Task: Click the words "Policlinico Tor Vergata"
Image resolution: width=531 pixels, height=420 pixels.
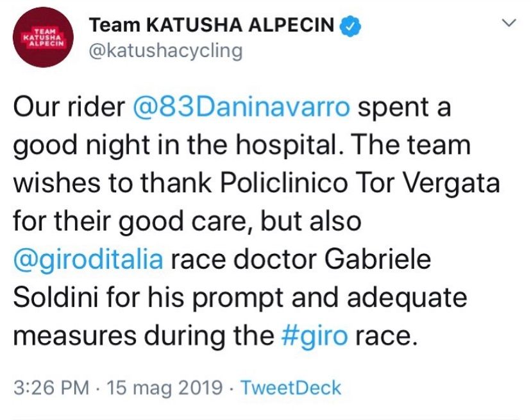Action: pos(358,184)
